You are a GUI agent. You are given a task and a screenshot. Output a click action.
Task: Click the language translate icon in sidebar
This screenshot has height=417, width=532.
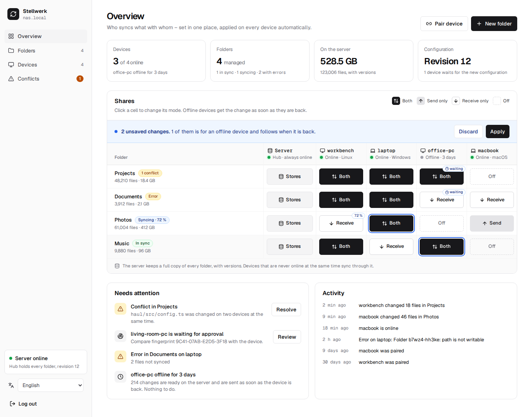pos(11,385)
